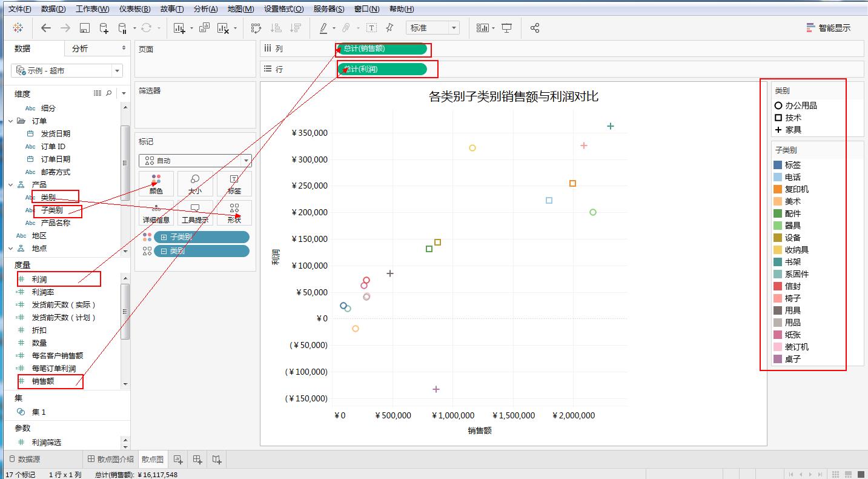Swap rows and columns

[x=256, y=28]
